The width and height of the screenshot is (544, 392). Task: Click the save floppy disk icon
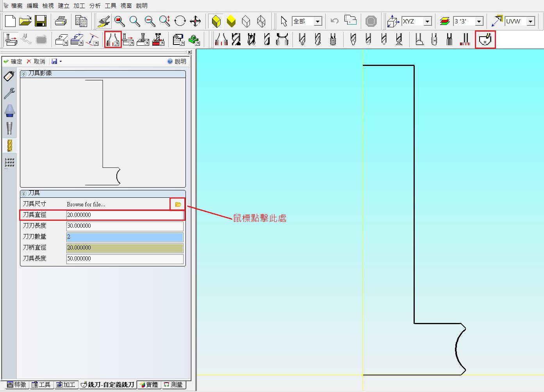41,21
